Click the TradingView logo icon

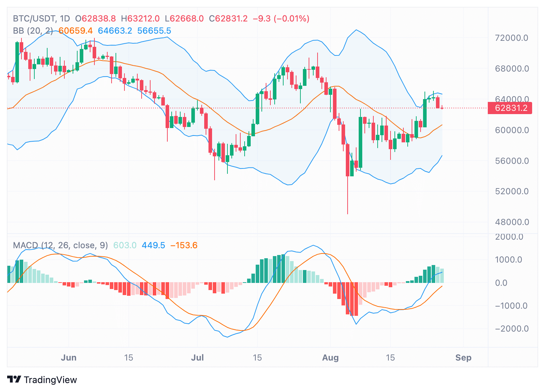(x=14, y=379)
